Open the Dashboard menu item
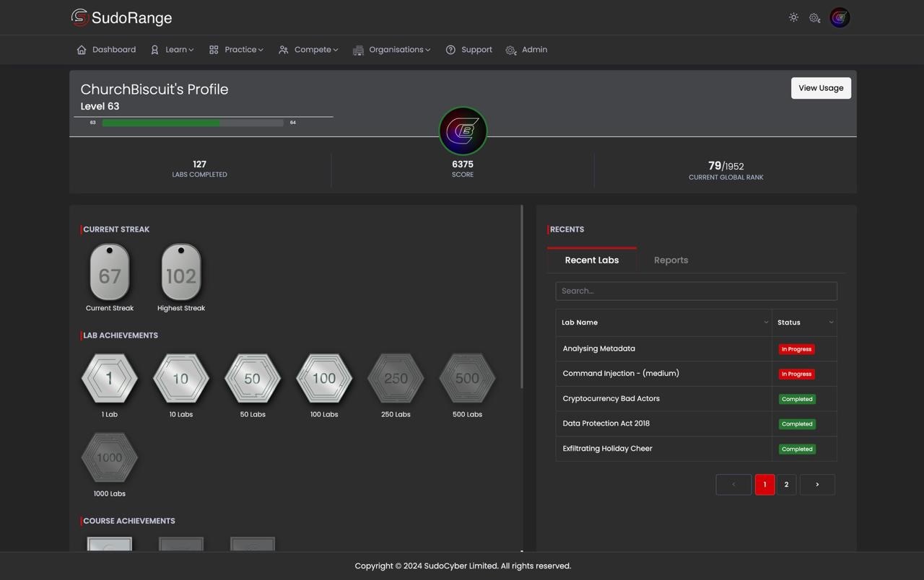The width and height of the screenshot is (924, 580). click(106, 50)
